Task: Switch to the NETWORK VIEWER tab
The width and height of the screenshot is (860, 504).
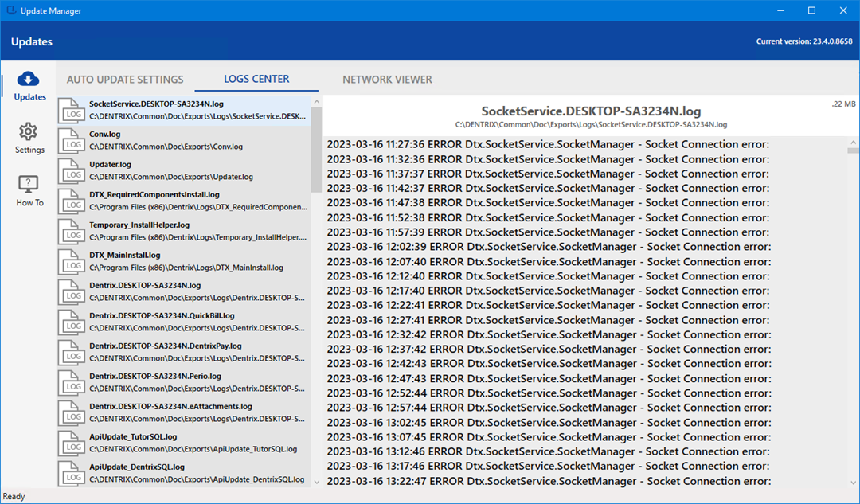Action: click(387, 80)
